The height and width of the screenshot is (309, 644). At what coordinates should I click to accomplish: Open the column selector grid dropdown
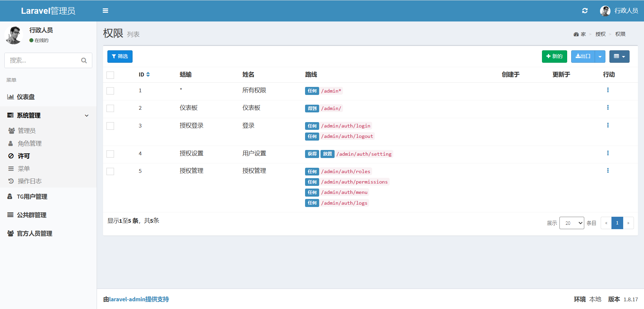pos(619,57)
